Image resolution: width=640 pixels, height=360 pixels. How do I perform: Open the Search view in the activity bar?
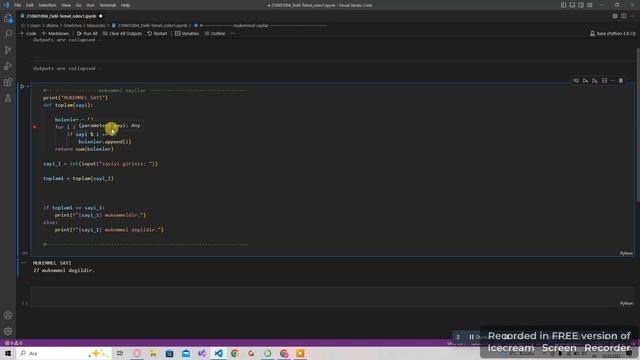point(8,34)
